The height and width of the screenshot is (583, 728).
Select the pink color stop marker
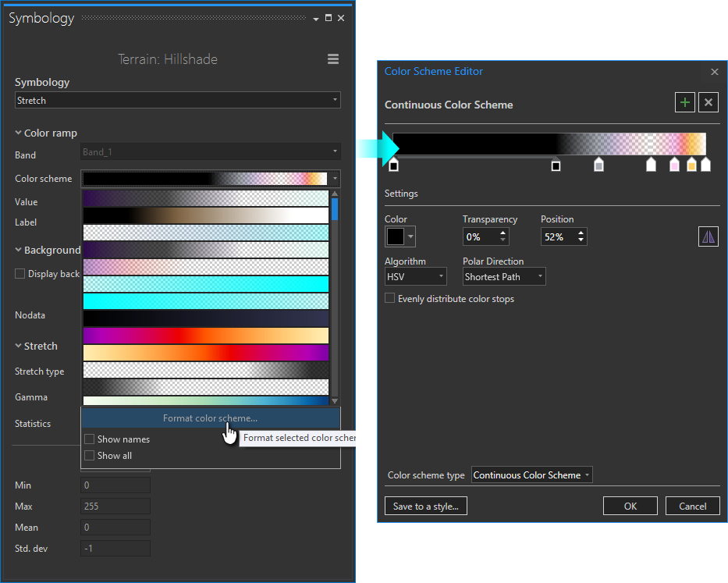tap(674, 165)
